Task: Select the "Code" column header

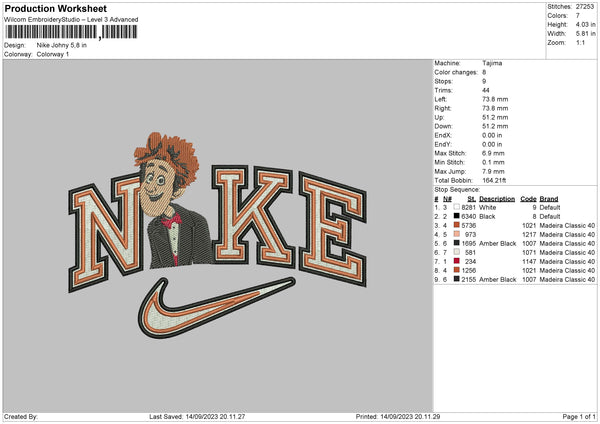Action: [528, 199]
